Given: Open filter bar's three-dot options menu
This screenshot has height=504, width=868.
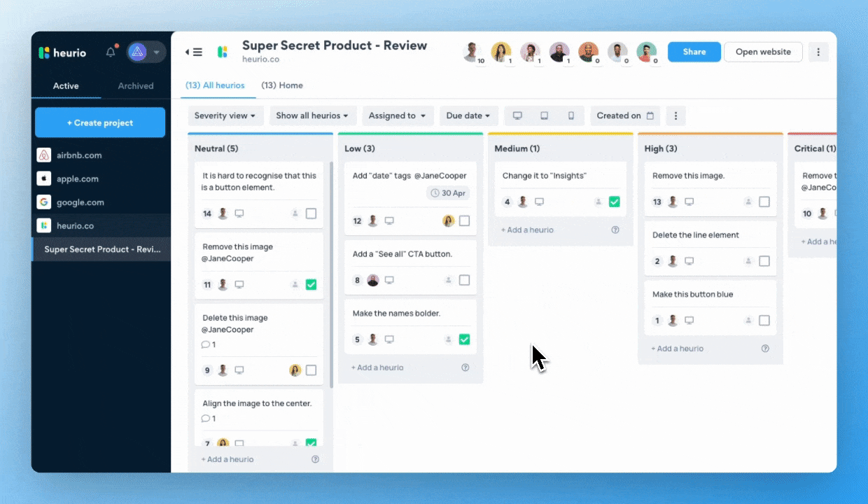Looking at the screenshot, I should click(675, 115).
